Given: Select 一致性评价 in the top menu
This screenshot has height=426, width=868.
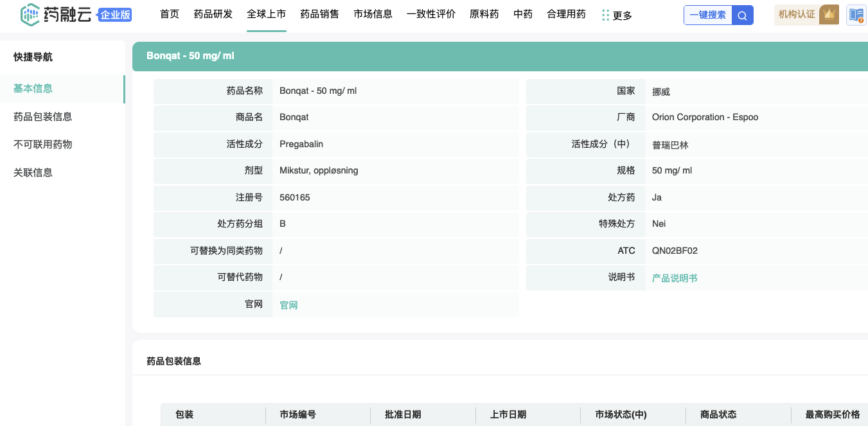Looking at the screenshot, I should click(x=431, y=14).
